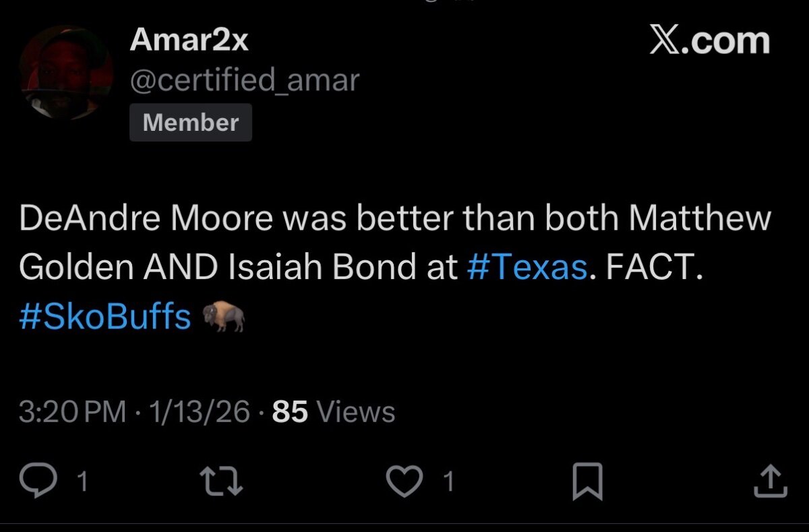Image resolution: width=809 pixels, height=532 pixels.
Task: Click the reply count number
Action: (x=82, y=481)
